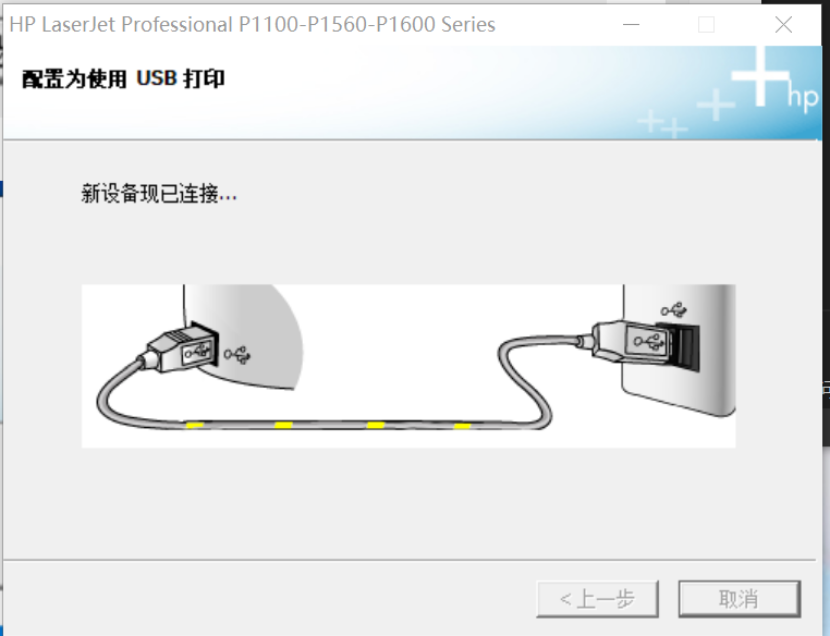Click the medium plus sign left of hp logo
Image resolution: width=830 pixels, height=636 pixels.
tap(716, 104)
